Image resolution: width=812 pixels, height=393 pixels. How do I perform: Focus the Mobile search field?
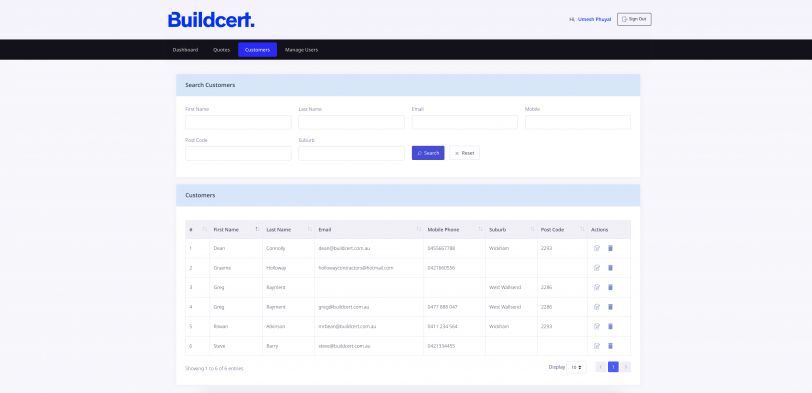578,122
